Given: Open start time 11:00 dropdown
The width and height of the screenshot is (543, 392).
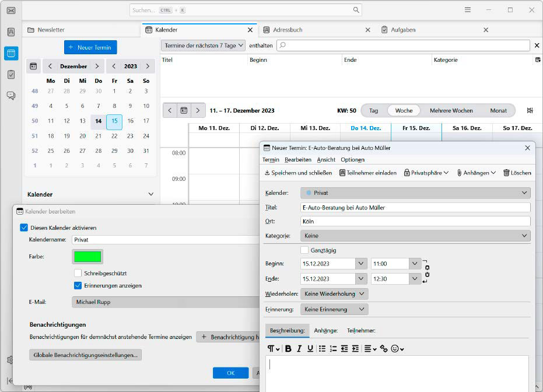Looking at the screenshot, I should pyautogui.click(x=415, y=264).
